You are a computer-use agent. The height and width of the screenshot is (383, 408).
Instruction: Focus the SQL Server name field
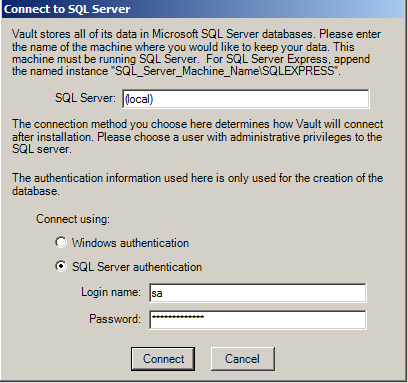246,99
